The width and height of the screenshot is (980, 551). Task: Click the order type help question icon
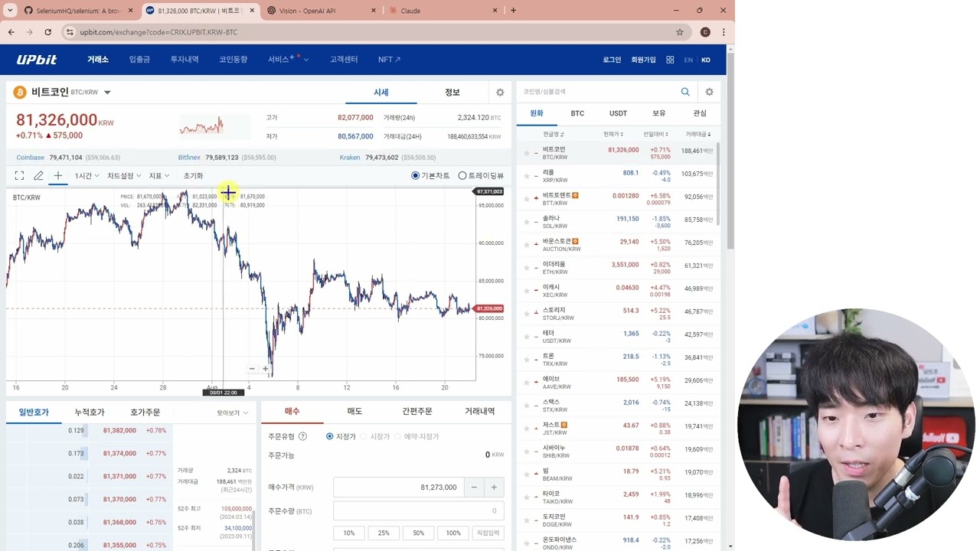click(x=302, y=436)
